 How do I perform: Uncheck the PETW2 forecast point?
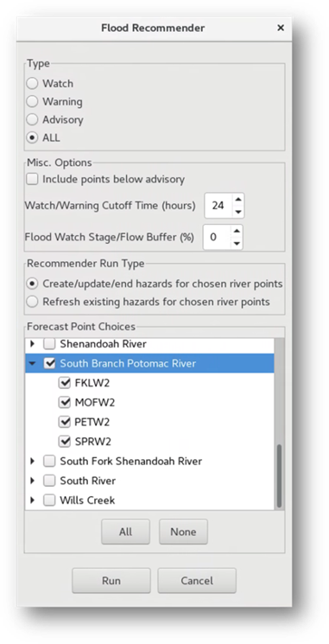pos(65,422)
